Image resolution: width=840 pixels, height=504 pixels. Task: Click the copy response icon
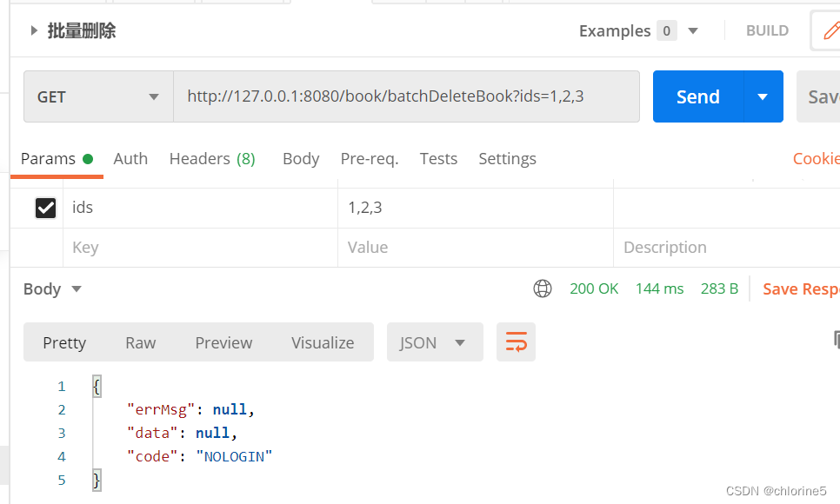pos(836,340)
